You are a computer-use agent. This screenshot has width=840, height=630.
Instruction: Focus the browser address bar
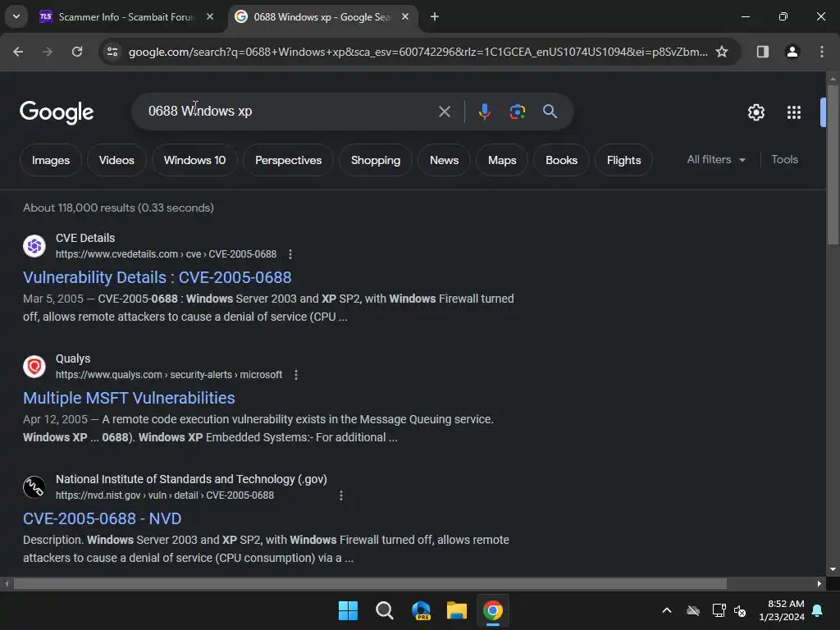[x=418, y=52]
